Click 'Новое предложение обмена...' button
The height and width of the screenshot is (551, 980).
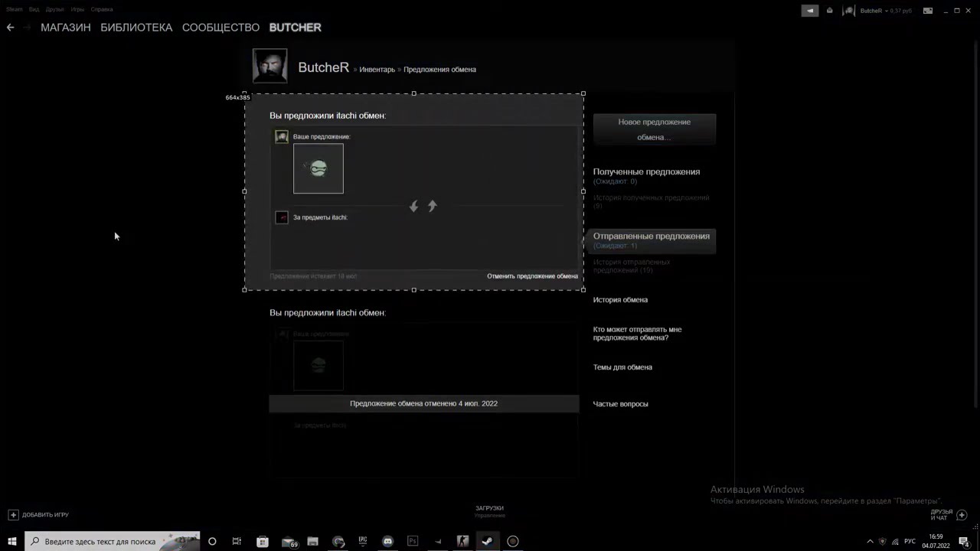pos(655,129)
